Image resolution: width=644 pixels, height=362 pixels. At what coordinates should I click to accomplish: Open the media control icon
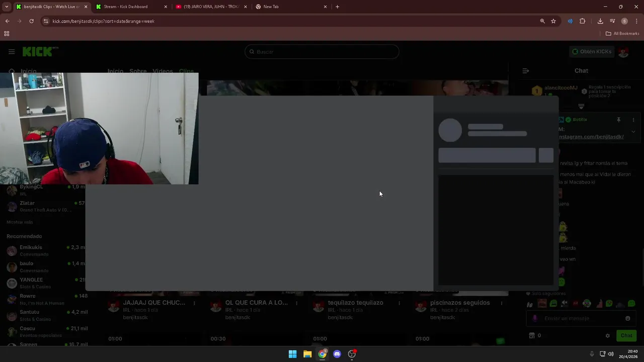click(x=612, y=21)
